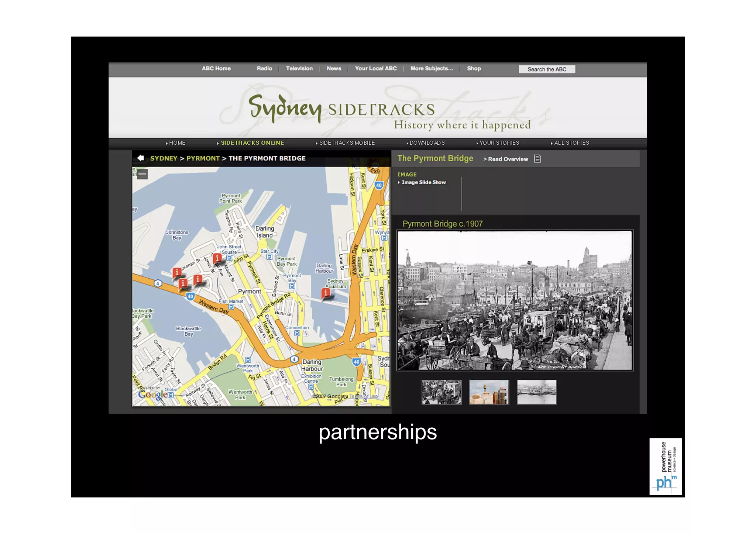Click the Fish Market station icon

(x=231, y=307)
